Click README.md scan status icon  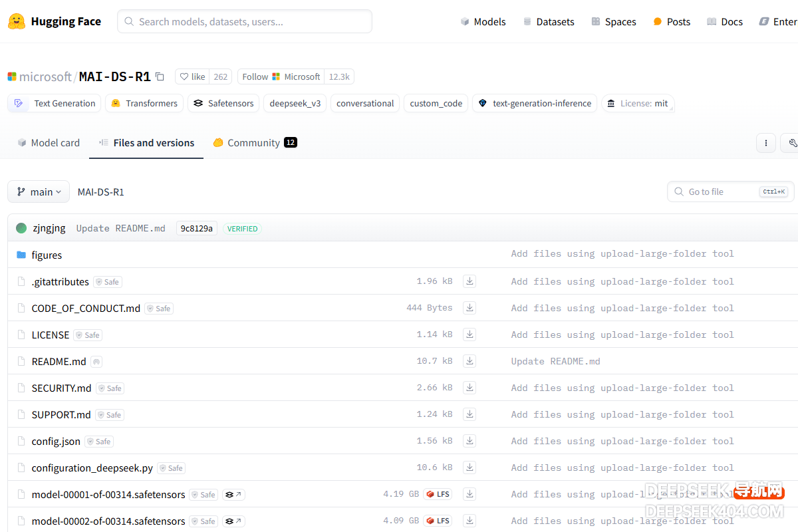pyautogui.click(x=96, y=362)
